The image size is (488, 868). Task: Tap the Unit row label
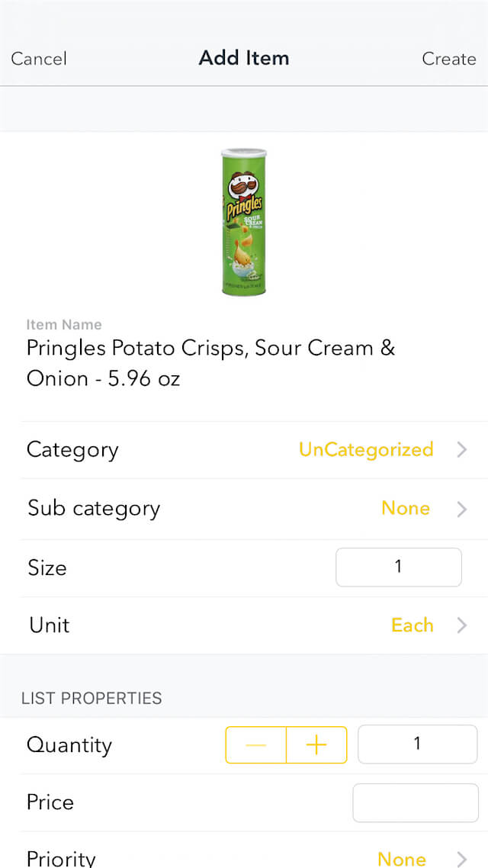[50, 625]
